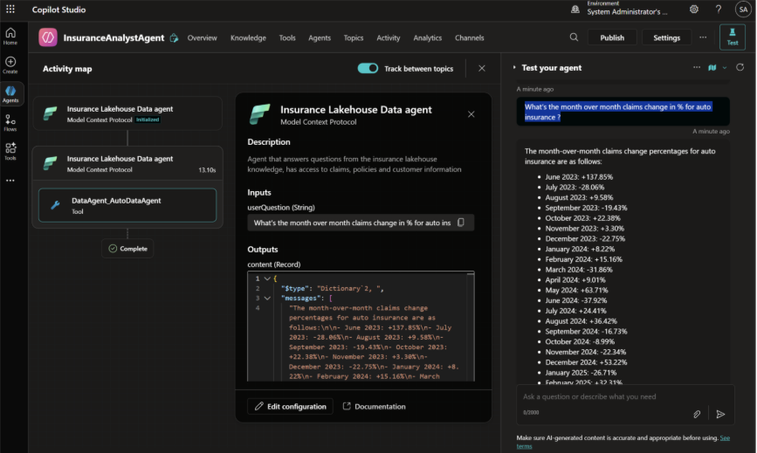Open the Analytics tab

[x=427, y=38]
